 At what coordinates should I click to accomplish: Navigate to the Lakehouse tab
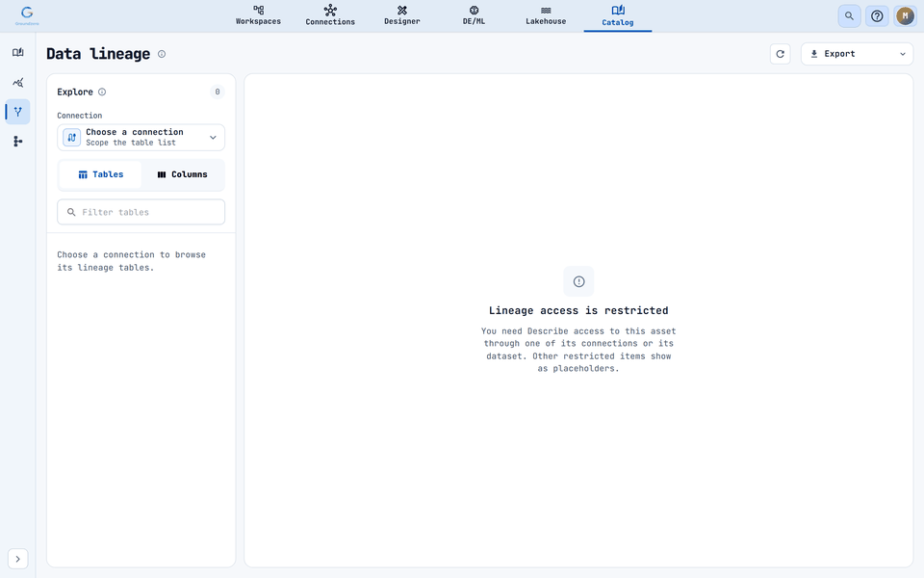(x=546, y=15)
